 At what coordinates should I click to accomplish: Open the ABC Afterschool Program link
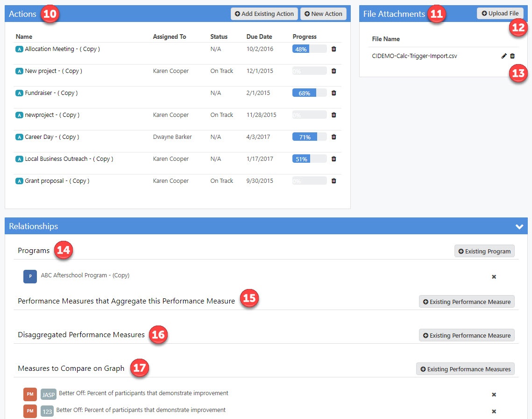point(85,275)
